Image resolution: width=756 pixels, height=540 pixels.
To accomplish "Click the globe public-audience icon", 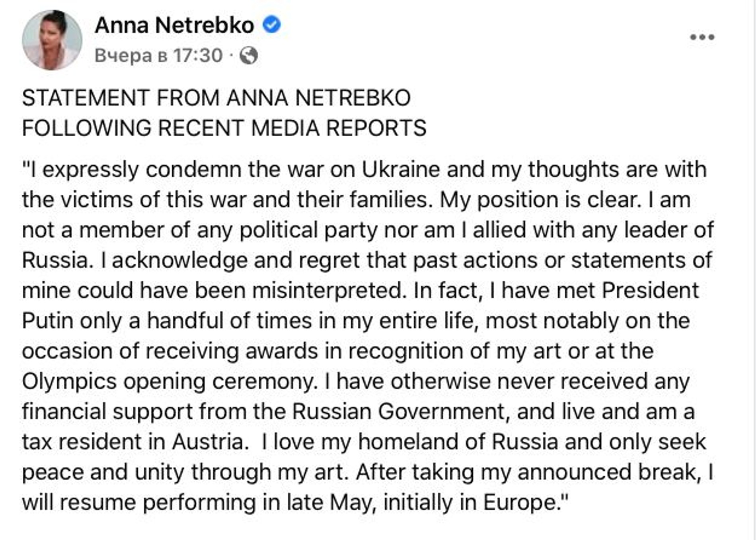I will pos(249,55).
